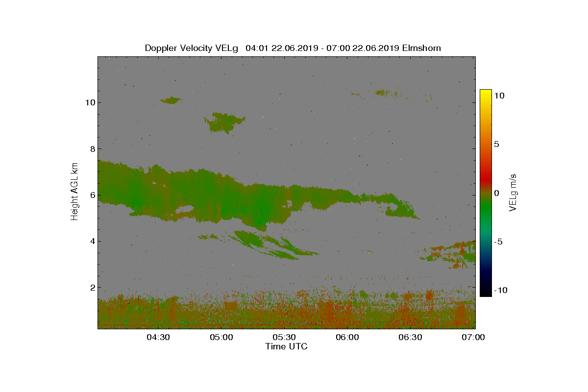Click the colorbar tick label 0
Image resolution: width=588 pixels, height=392 pixels.
click(497, 193)
